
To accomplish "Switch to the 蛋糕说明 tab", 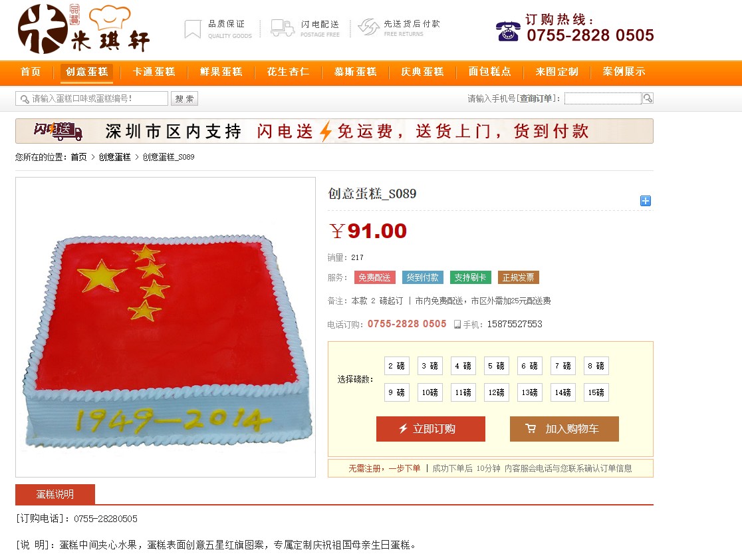I will [55, 494].
